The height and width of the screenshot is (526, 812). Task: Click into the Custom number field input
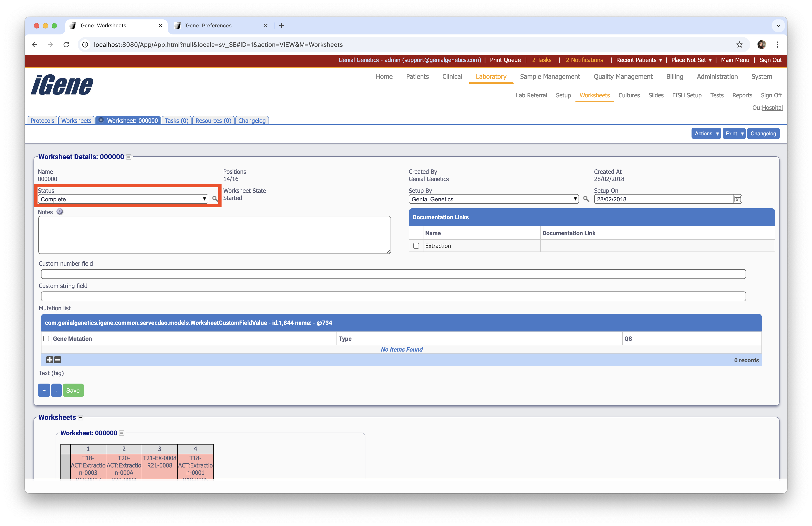pyautogui.click(x=393, y=274)
